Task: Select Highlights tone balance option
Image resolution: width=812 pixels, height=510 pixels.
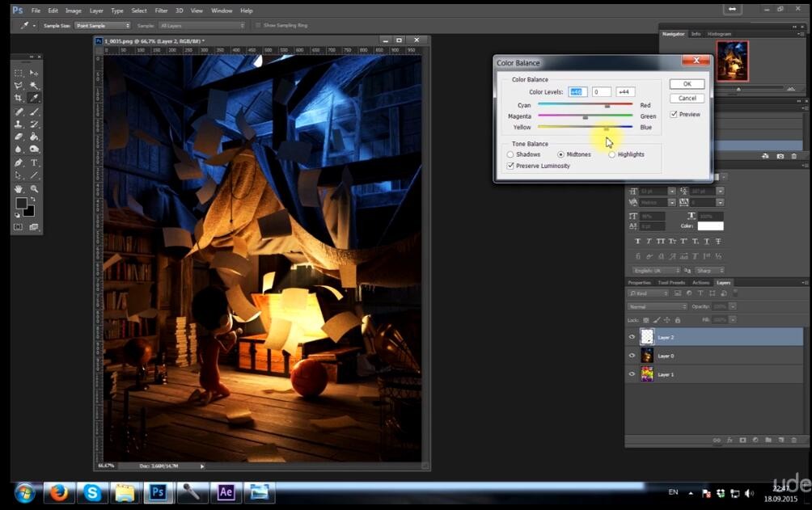Action: pyautogui.click(x=611, y=155)
